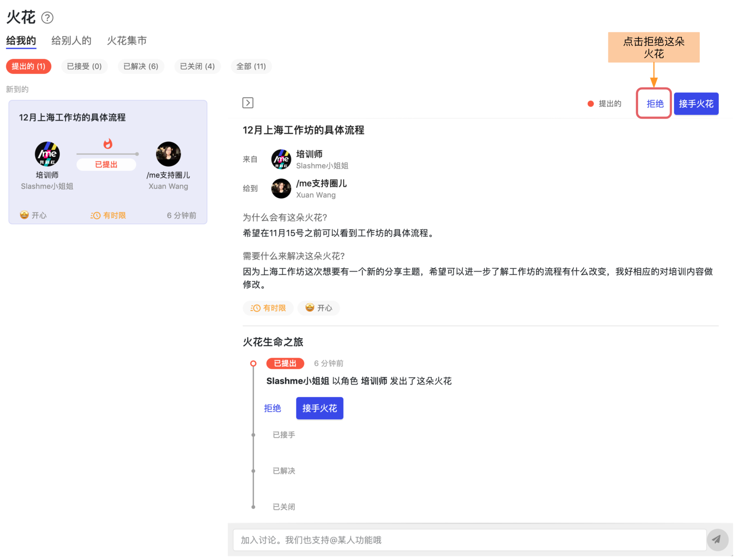Open the help icon next to 火花
This screenshot has height=560, width=739.
[47, 18]
